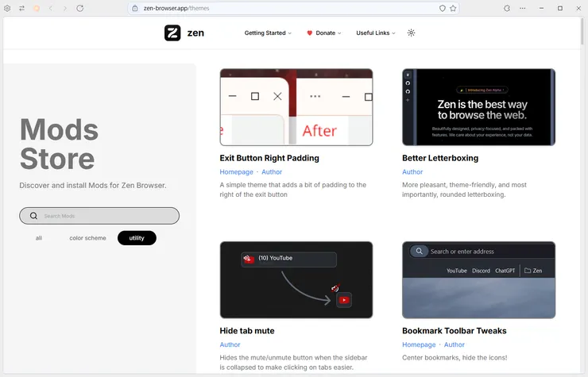Expand the Donate dropdown
The width and height of the screenshot is (588, 377).
point(325,33)
